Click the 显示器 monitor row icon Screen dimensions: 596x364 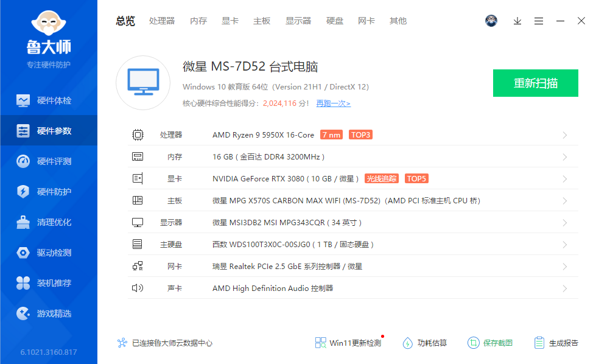click(x=138, y=222)
